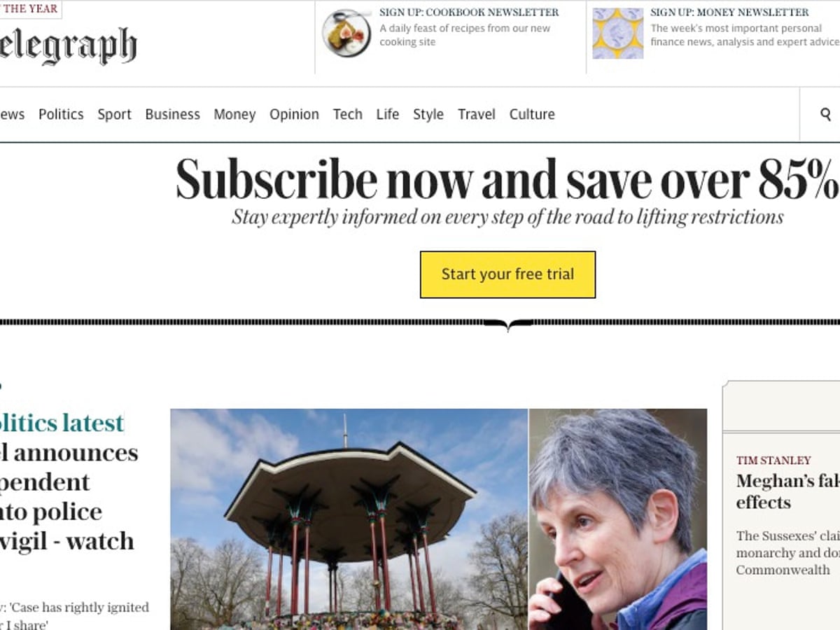
Task: Open Sign Up: Cookbook Newsletter link
Action: coord(469,13)
